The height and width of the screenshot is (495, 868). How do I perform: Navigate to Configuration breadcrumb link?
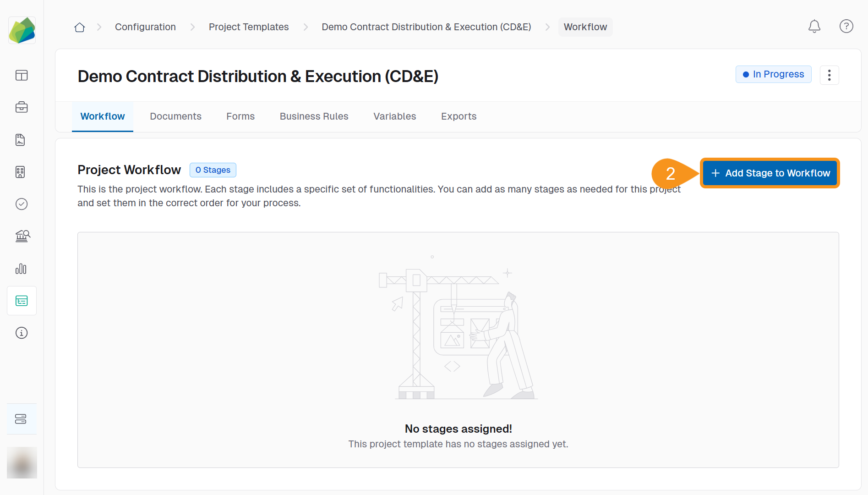(145, 27)
